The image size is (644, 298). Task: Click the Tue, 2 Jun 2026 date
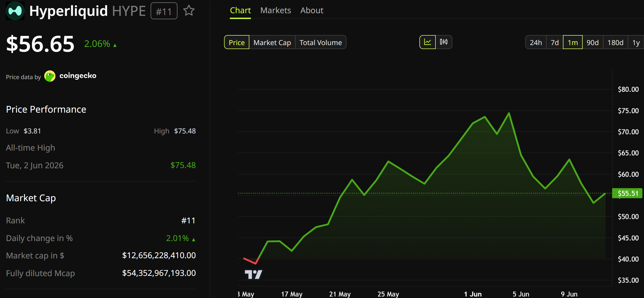tap(35, 165)
